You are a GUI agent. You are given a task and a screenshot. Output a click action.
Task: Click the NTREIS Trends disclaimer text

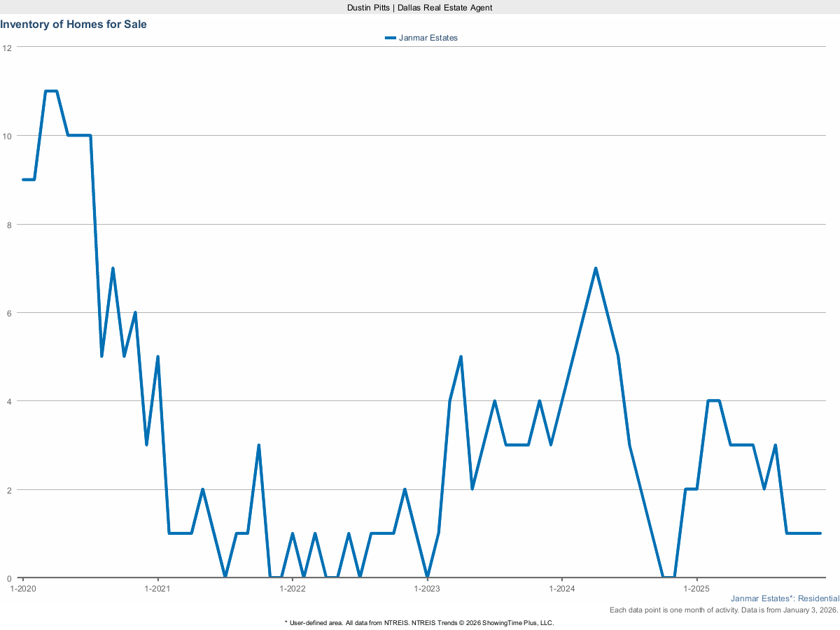(x=419, y=622)
